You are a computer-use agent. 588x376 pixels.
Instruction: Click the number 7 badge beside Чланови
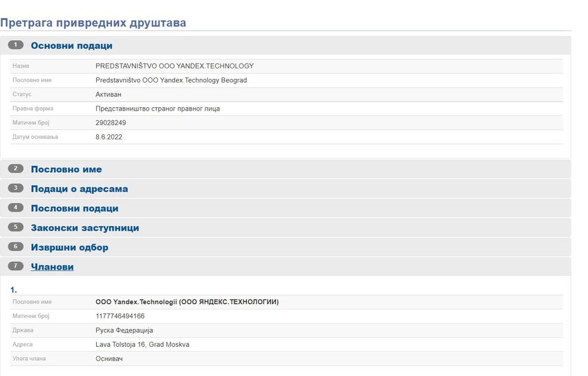coord(16,266)
